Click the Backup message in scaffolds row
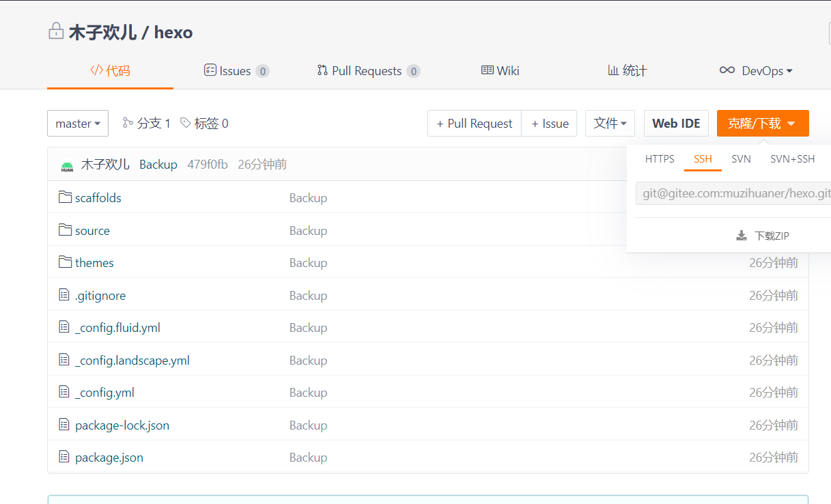 pos(308,198)
